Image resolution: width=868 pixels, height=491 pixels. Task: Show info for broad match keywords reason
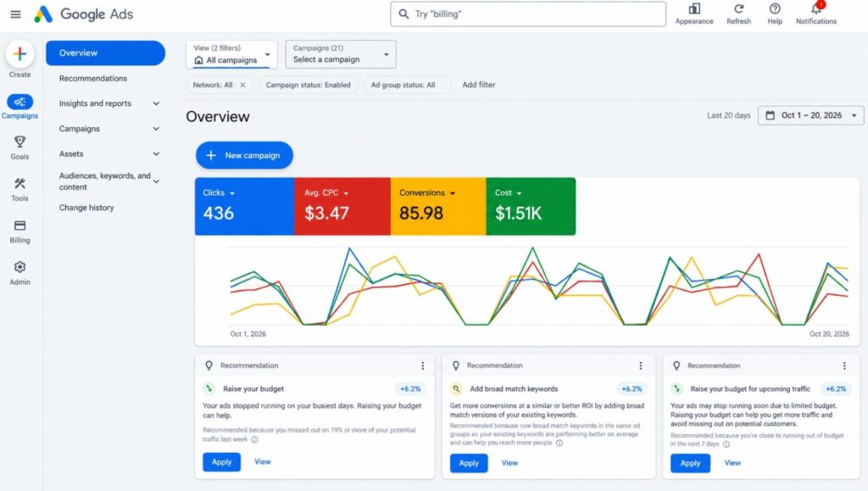click(x=559, y=444)
